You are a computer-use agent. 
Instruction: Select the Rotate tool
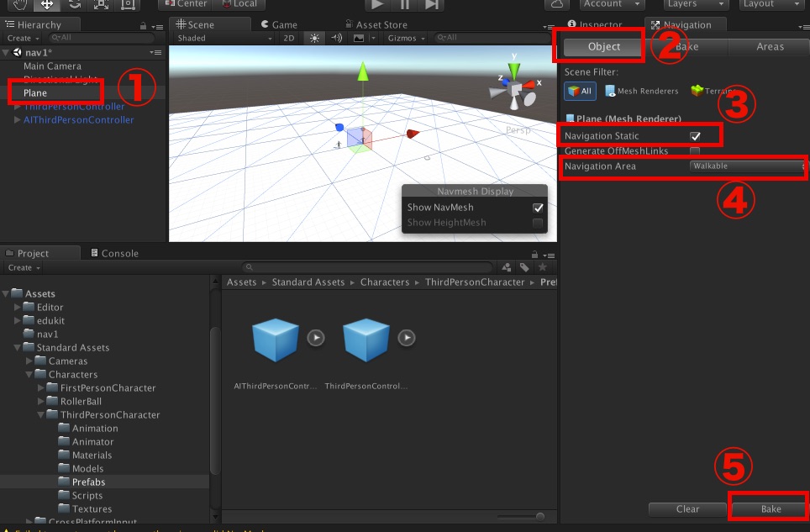[74, 5]
